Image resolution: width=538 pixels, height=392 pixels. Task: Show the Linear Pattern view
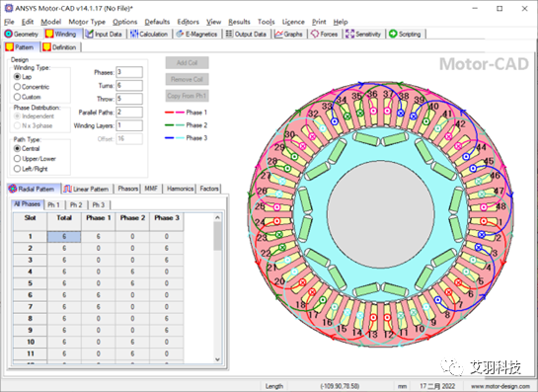click(x=87, y=189)
